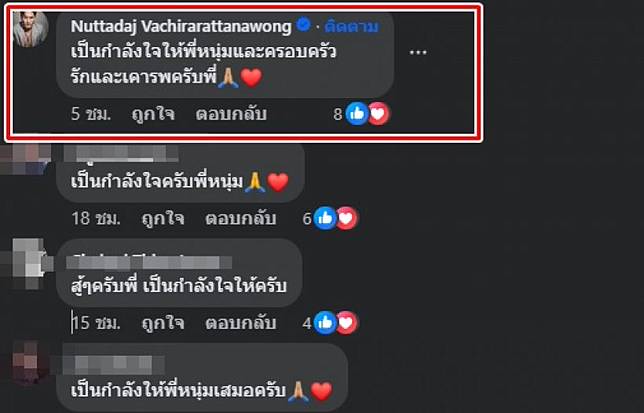Viewport: 644px width, 413px height.
Task: Open Nuttadaj Vachirarattanawong's profile picture
Action: point(30,29)
